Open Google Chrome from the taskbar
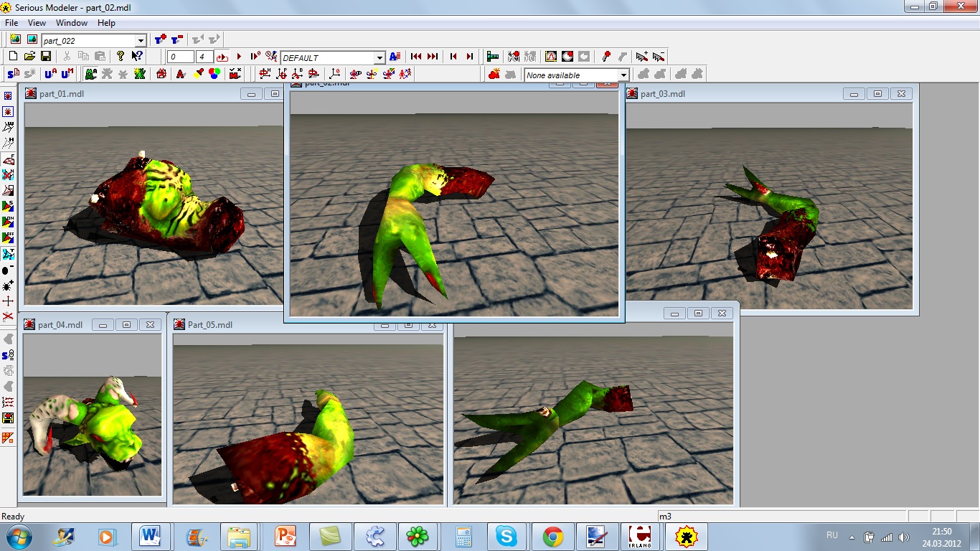Image resolution: width=980 pixels, height=551 pixels. (x=552, y=537)
